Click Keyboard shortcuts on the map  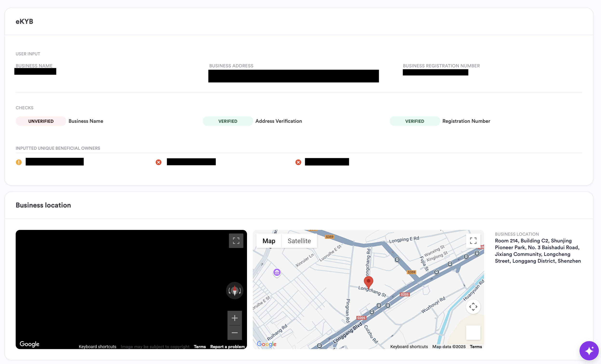pyautogui.click(x=409, y=346)
